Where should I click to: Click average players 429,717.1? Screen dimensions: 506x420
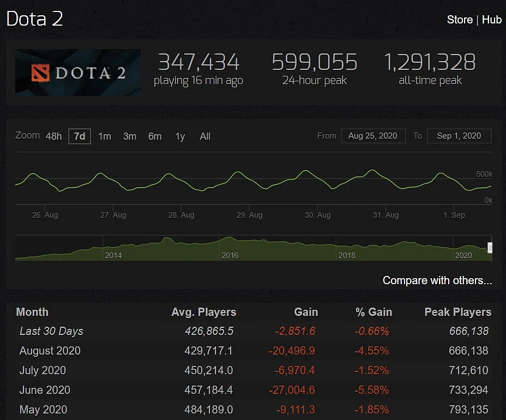click(208, 351)
